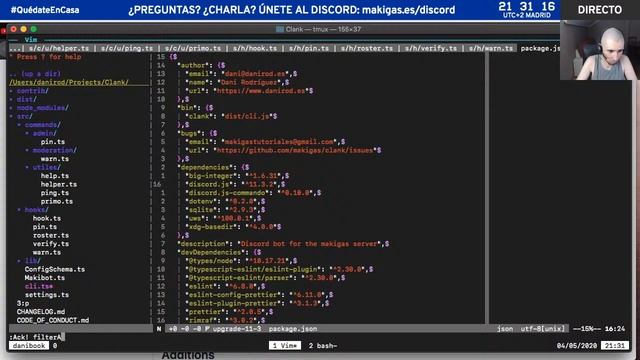Viewport: 640px width, 360px height.
Task: Click the "author" key line
Action: coord(201,65)
